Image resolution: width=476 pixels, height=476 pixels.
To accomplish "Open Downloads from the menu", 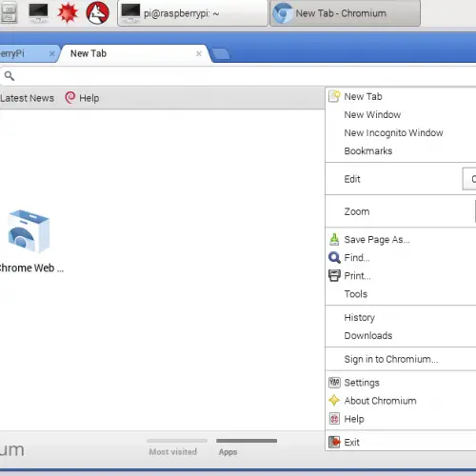I will click(x=401, y=335).
